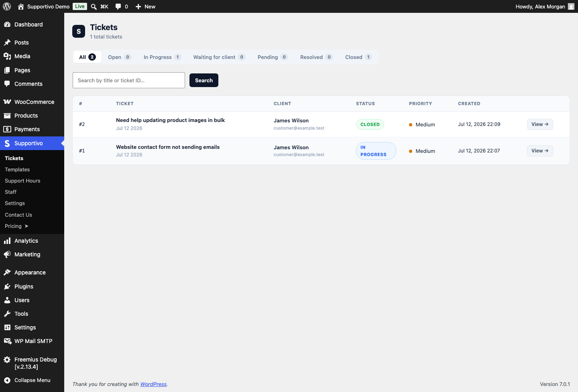The height and width of the screenshot is (392, 578).
Task: Switch to the Pending tab
Action: pyautogui.click(x=273, y=57)
